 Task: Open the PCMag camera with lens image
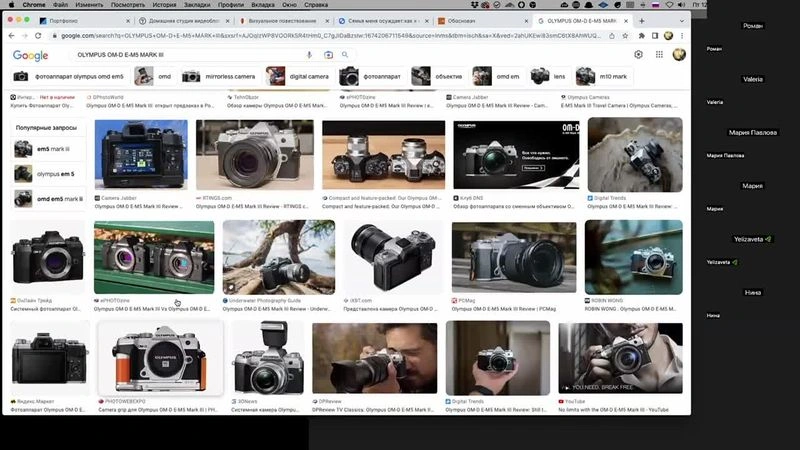click(514, 257)
